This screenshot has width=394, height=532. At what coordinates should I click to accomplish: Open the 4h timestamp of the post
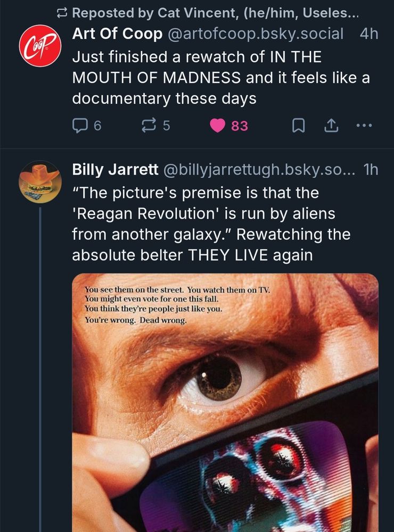(369, 34)
